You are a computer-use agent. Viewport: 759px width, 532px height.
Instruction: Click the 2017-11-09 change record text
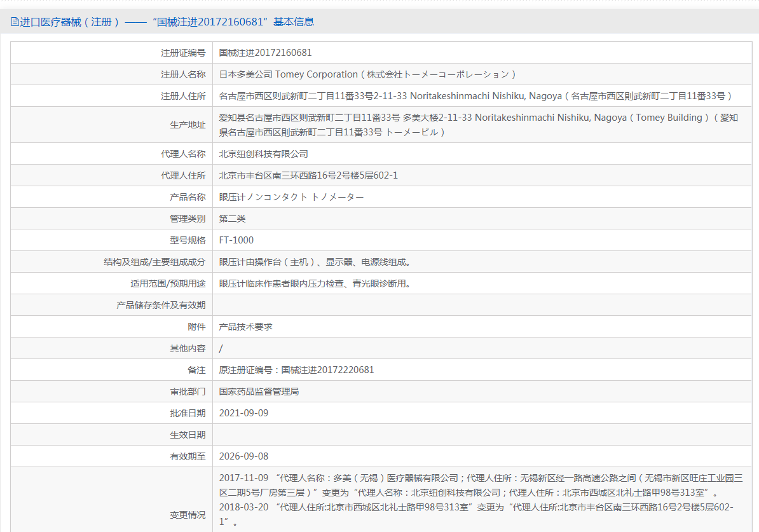tap(481, 485)
